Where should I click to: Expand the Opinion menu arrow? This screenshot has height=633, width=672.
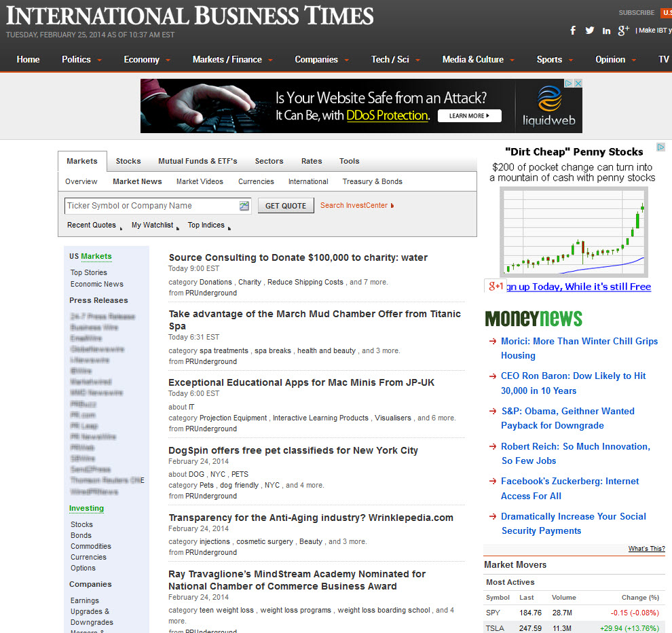[x=634, y=60]
